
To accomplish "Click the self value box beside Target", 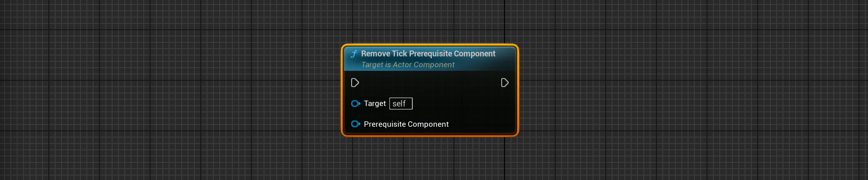I will pos(401,104).
